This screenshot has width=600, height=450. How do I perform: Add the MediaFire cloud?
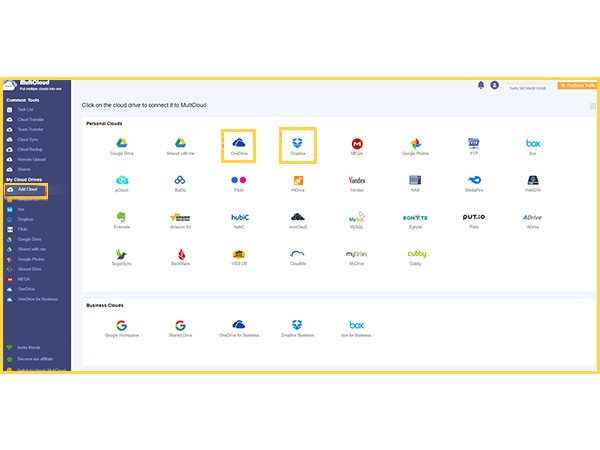pos(474,183)
